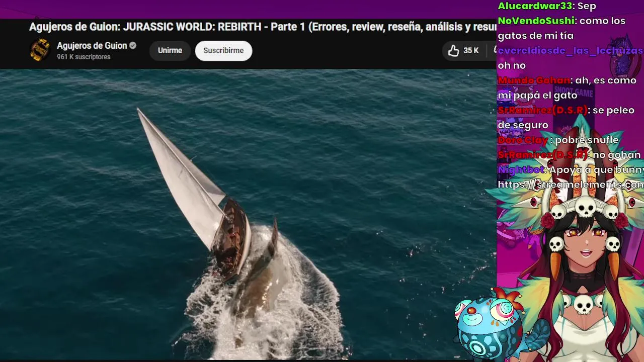
Task: Click chat username Alucardwar33
Action: pos(535,6)
